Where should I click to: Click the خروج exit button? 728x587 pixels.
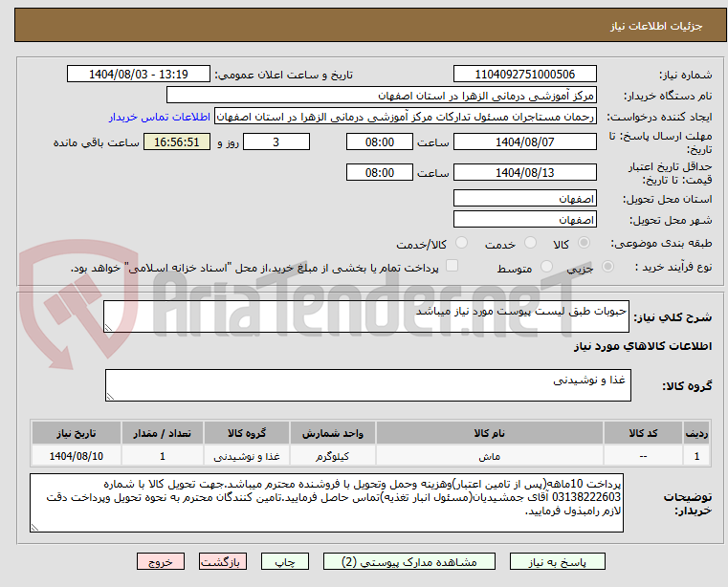pyautogui.click(x=160, y=561)
